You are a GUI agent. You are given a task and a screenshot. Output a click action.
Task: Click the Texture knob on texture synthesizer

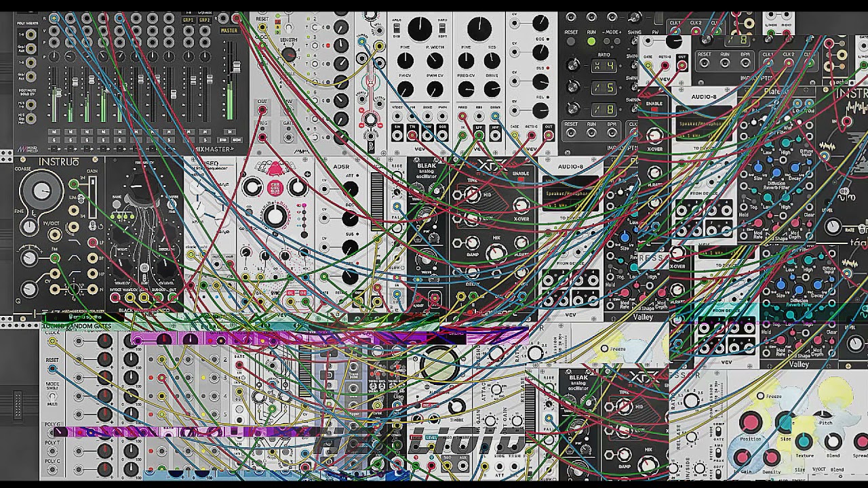tap(804, 441)
